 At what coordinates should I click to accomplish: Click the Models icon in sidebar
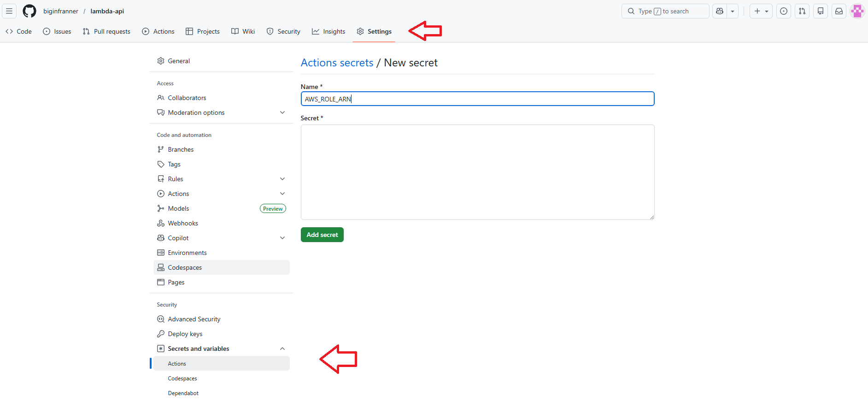coord(161,208)
